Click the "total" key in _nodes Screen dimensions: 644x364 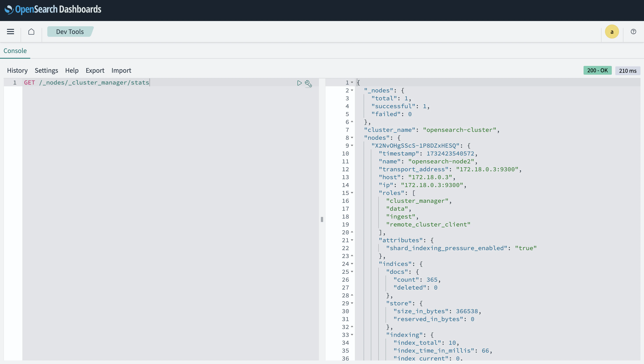384,99
